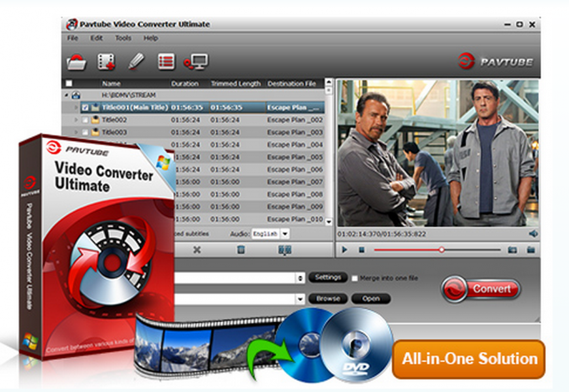Screen dimensions: 569x392
Task: Expand the Title002 row arrow
Action: 76,120
